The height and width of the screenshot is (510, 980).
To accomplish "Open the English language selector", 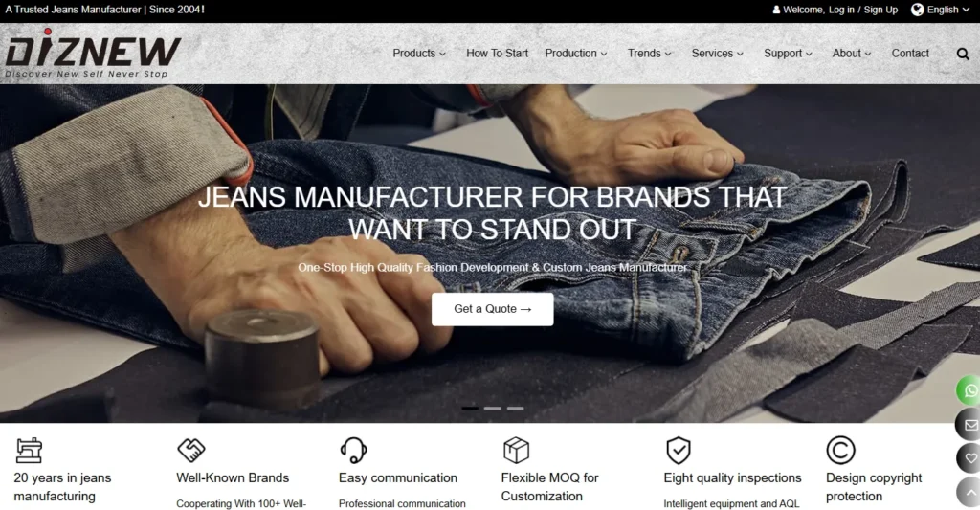I will click(940, 10).
